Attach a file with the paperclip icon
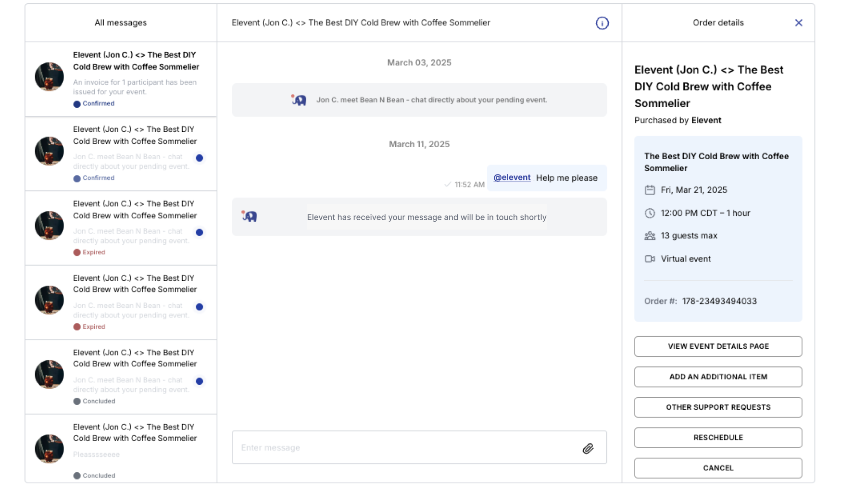This screenshot has height=504, width=841. tap(588, 448)
